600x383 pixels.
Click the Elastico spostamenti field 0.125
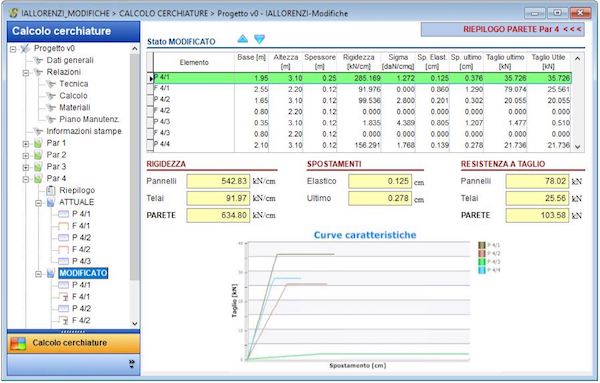pyautogui.click(x=380, y=181)
